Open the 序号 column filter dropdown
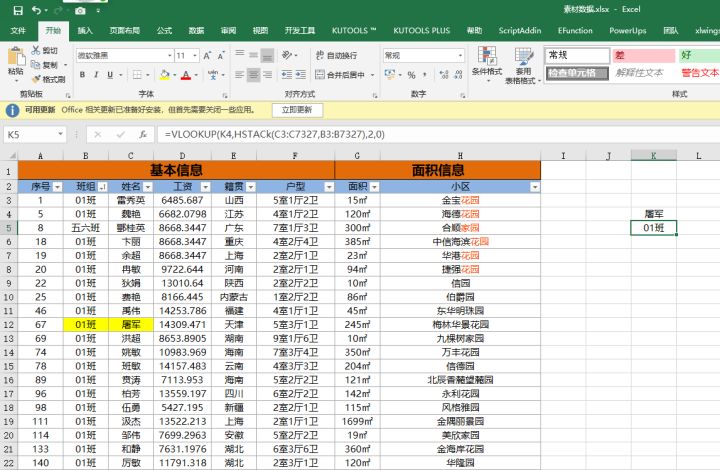 (57, 187)
